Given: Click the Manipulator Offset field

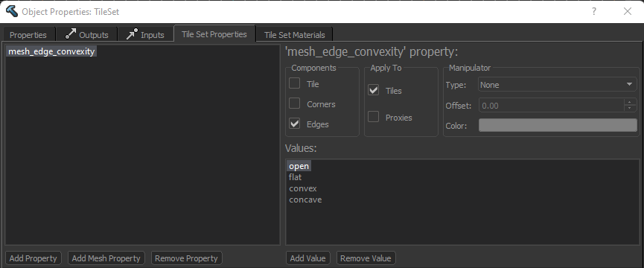Looking at the screenshot, I should pyautogui.click(x=551, y=106).
